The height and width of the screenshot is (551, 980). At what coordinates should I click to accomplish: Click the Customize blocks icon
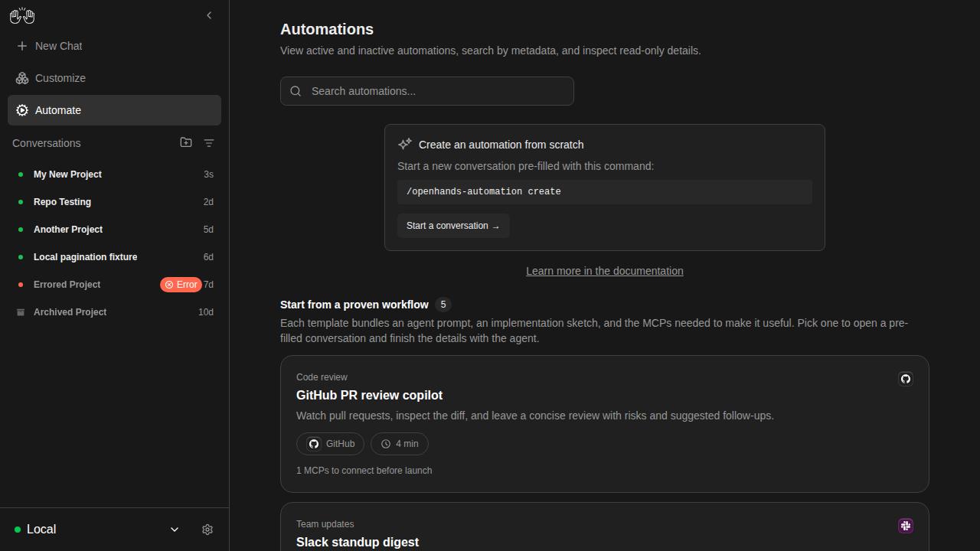click(x=22, y=78)
